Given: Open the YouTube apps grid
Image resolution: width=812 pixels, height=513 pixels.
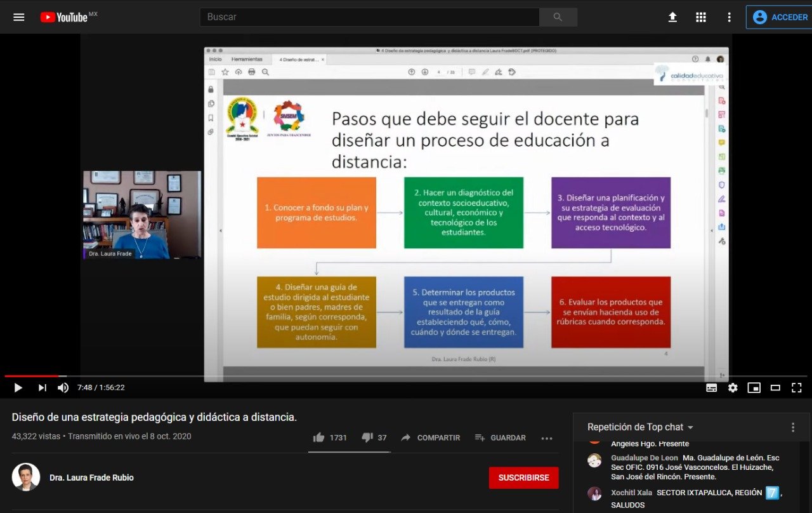Looking at the screenshot, I should point(701,17).
